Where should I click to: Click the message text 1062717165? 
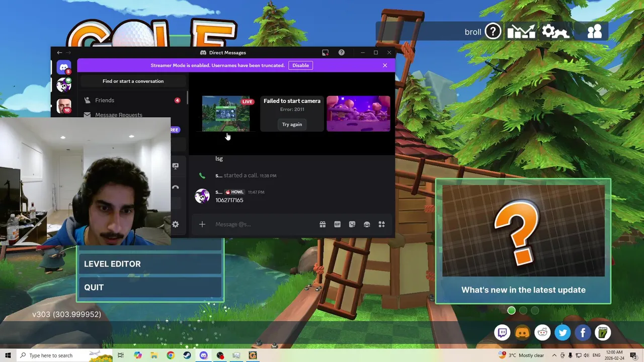coord(229,200)
